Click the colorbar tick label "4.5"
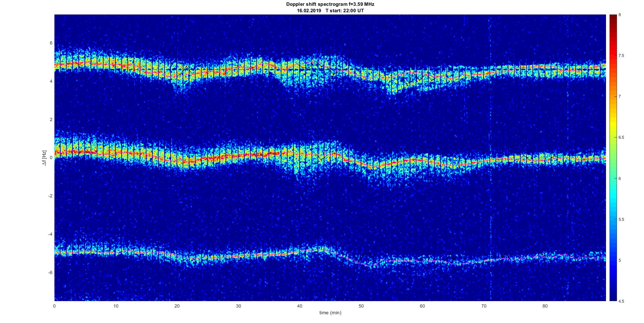 click(621, 301)
